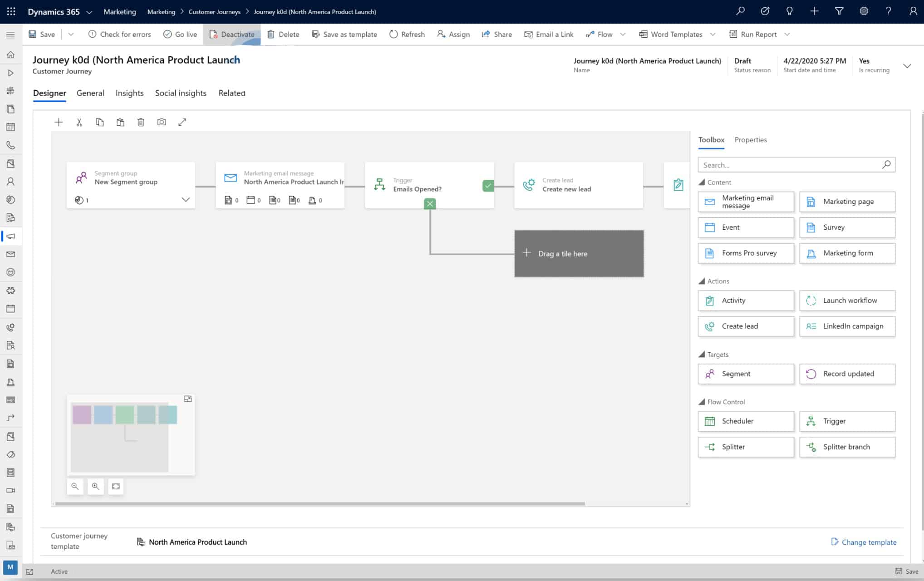Click the Refresh command
Image resolution: width=924 pixels, height=581 pixels.
(x=407, y=34)
